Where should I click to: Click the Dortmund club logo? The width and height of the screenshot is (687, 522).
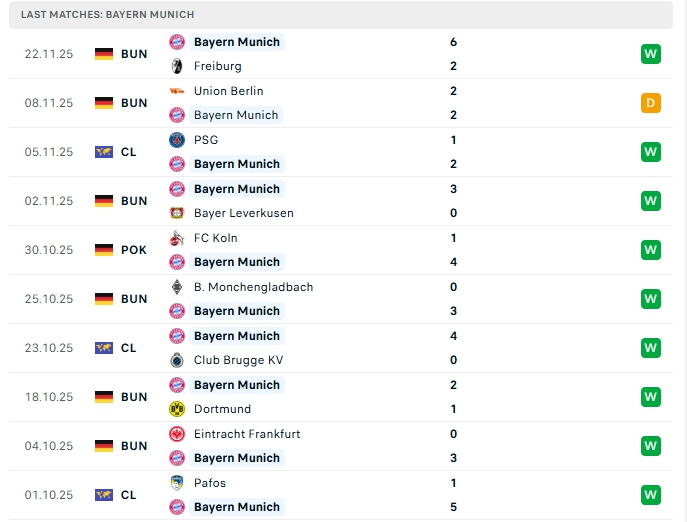(x=177, y=409)
